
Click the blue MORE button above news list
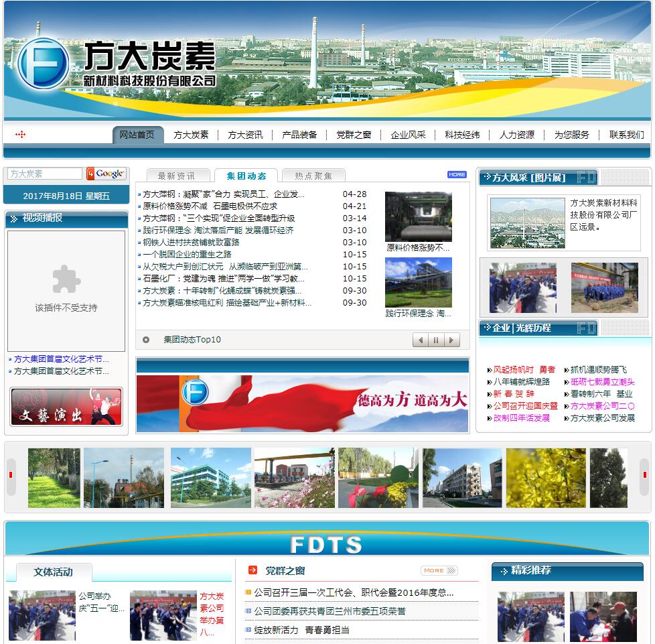(457, 174)
